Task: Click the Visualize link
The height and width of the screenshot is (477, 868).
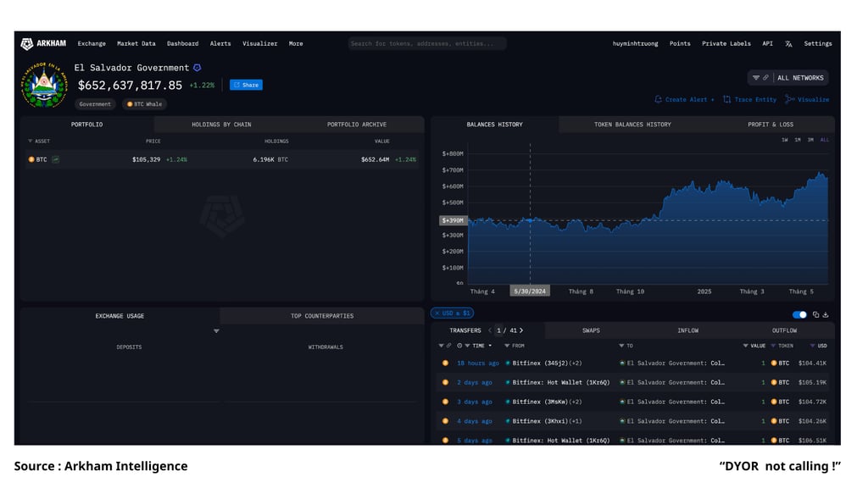Action: [807, 100]
